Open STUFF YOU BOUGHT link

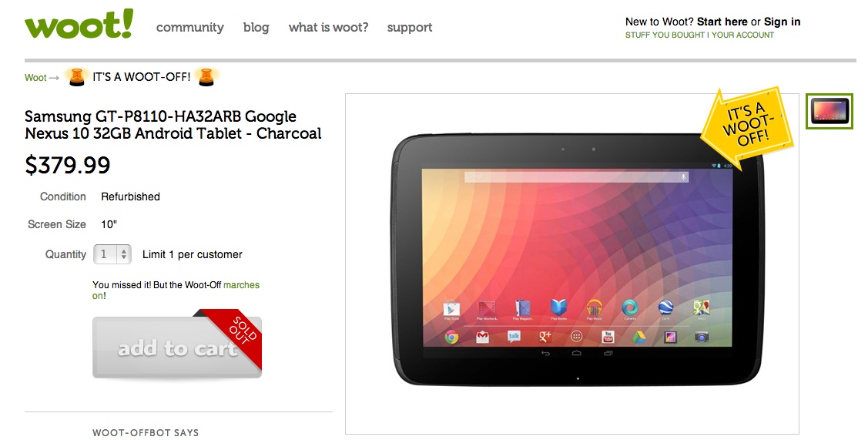pos(665,35)
